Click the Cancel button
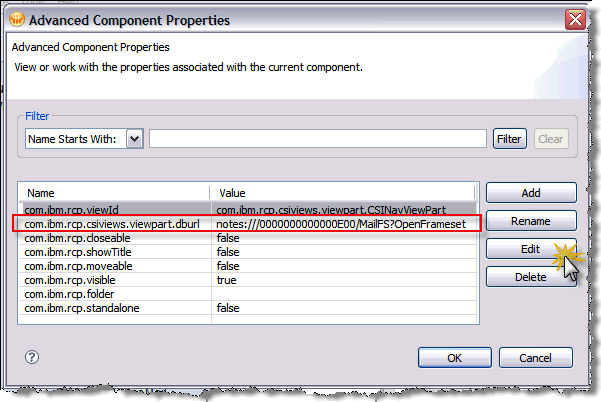 pos(535,357)
